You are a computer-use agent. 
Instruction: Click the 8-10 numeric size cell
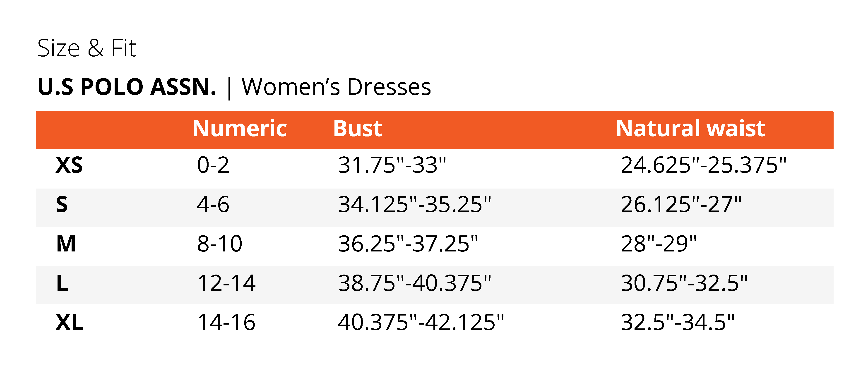[x=220, y=244]
